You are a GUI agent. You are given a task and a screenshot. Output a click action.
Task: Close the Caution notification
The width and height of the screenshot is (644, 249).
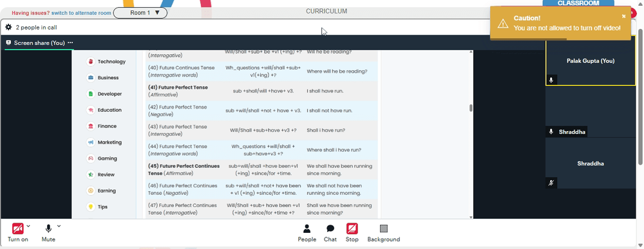(x=623, y=17)
